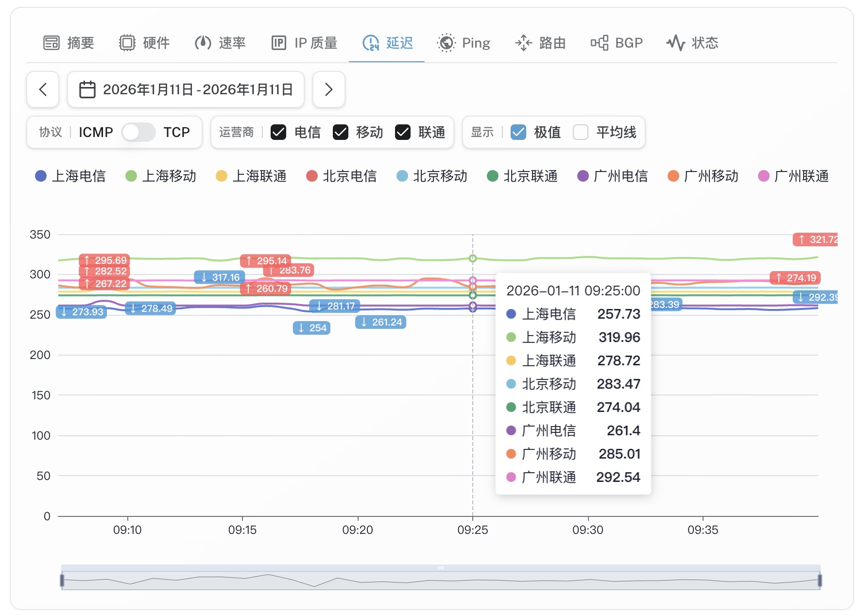
Task: Click the 282.52 maximum marker
Action: 104,271
